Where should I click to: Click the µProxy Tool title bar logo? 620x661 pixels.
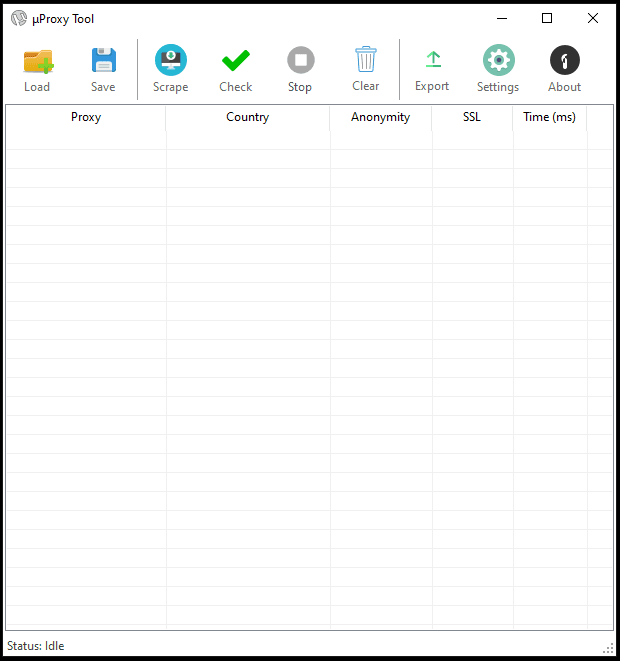point(19,19)
